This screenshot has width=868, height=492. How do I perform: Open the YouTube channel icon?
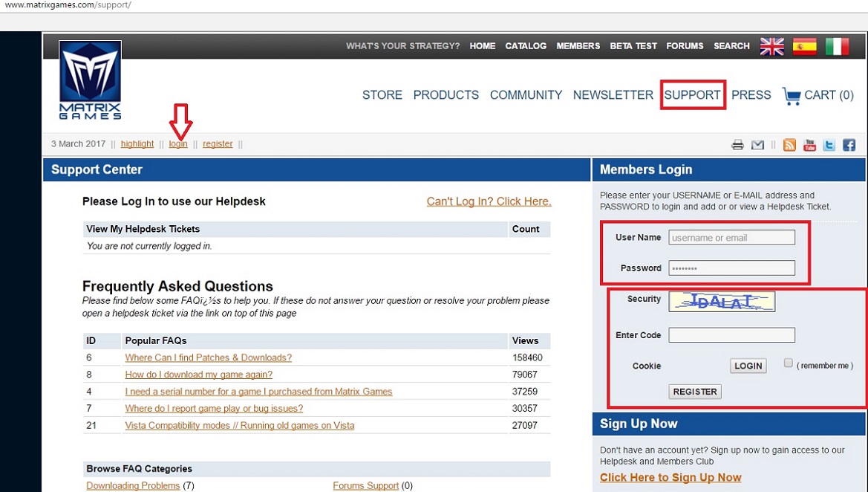pos(809,145)
